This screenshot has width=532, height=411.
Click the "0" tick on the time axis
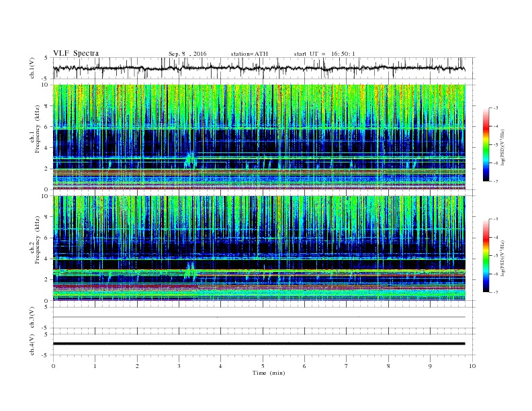coord(53,366)
